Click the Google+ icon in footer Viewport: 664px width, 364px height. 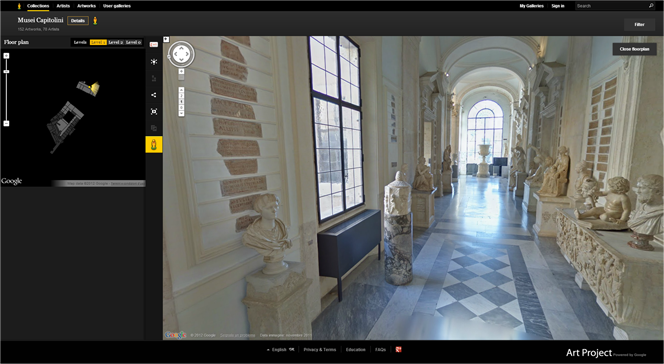click(x=398, y=350)
